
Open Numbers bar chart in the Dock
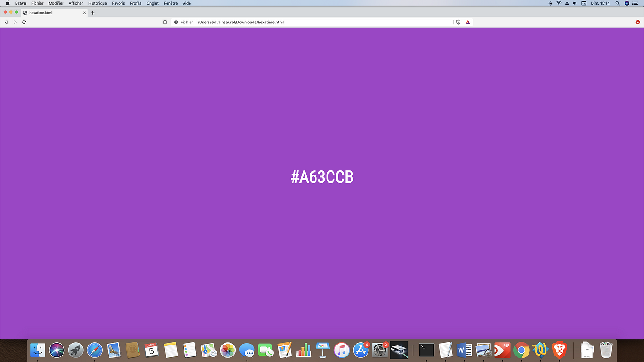click(x=304, y=351)
